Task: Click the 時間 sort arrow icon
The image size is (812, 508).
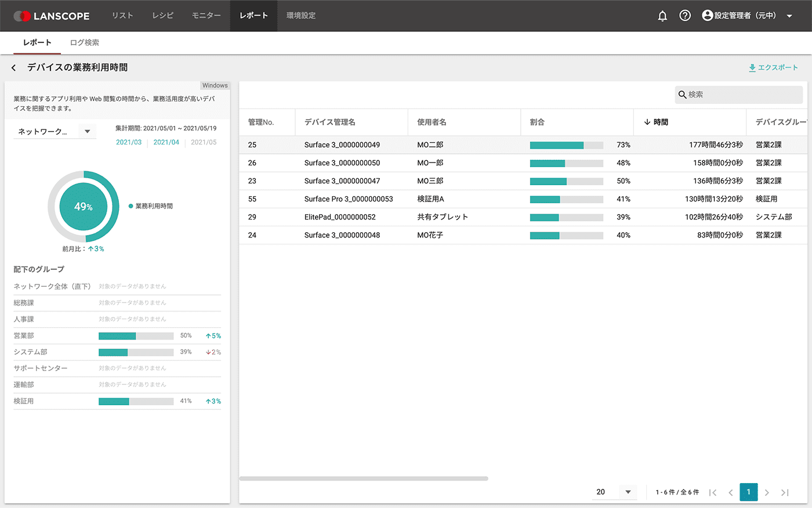Action: (647, 123)
